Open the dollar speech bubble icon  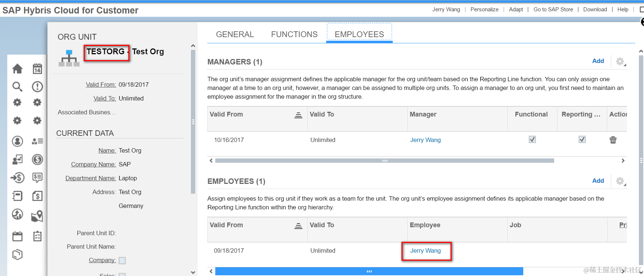coord(37,178)
